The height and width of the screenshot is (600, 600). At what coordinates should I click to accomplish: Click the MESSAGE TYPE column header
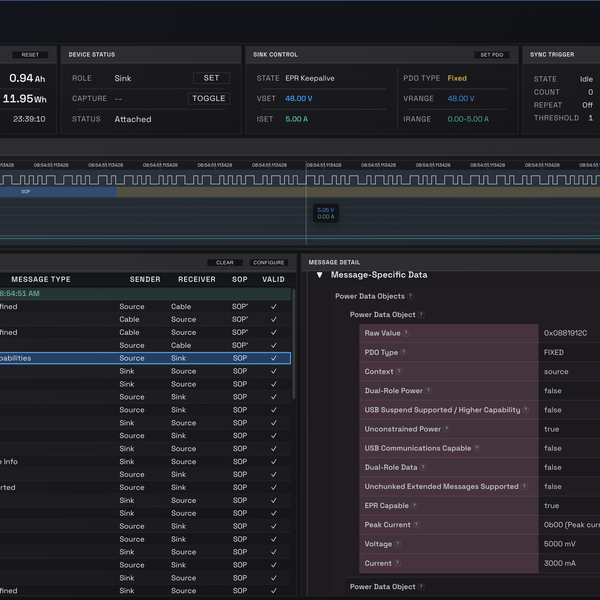[x=41, y=279]
